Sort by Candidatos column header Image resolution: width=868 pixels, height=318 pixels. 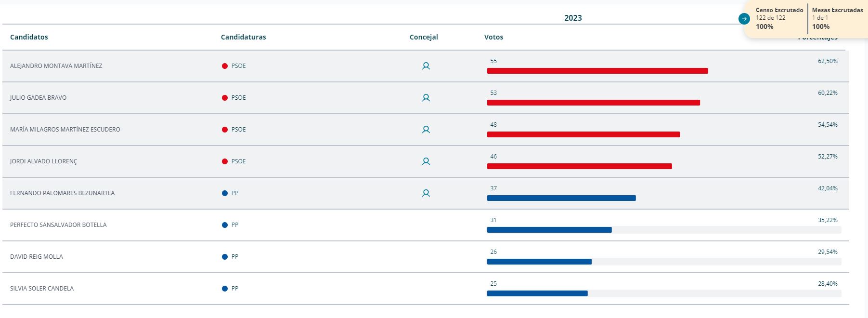point(29,37)
